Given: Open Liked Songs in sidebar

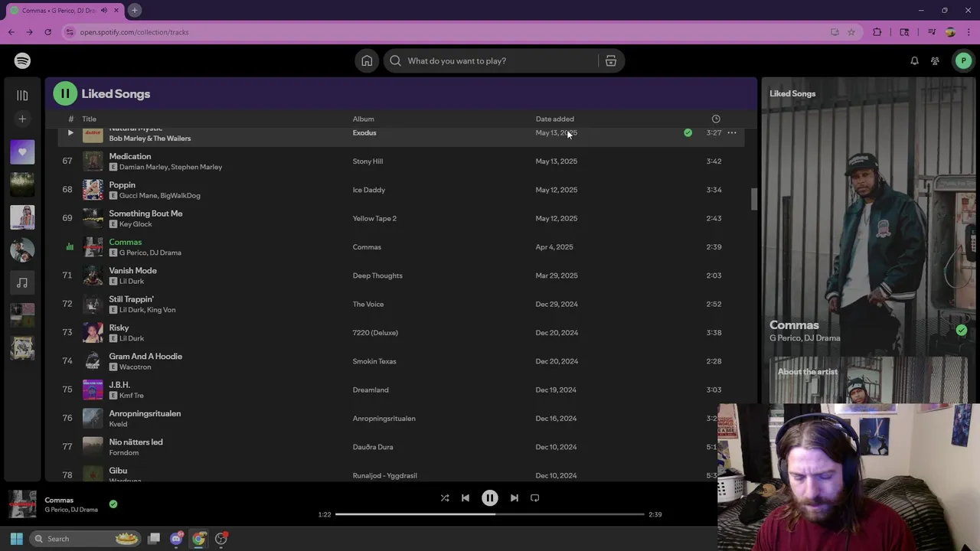Looking at the screenshot, I should 22,152.
